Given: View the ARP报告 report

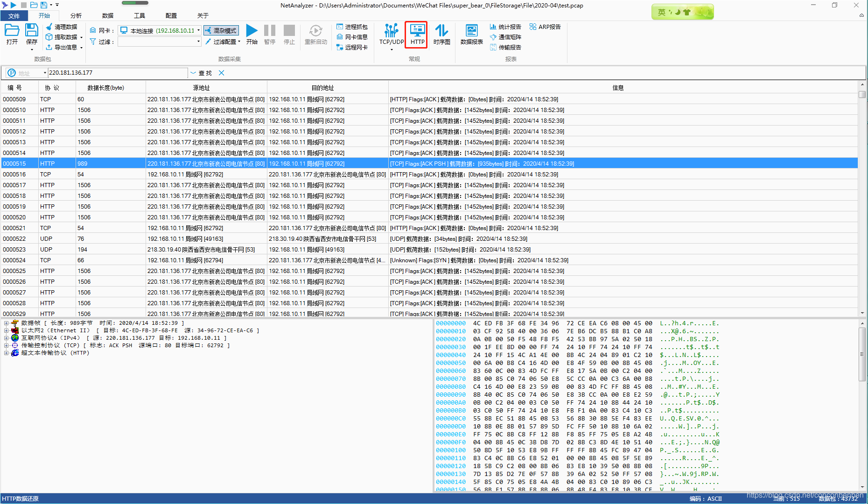Looking at the screenshot, I should pos(545,27).
